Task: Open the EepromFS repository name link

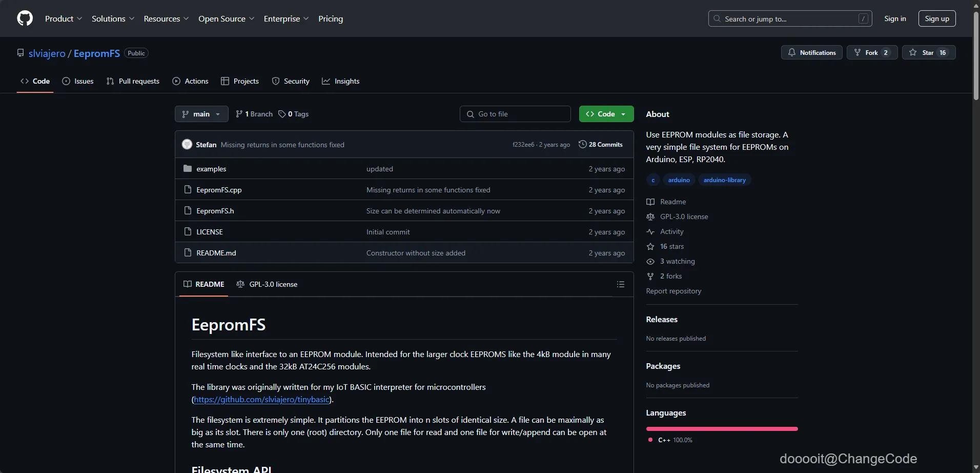Action: [97, 53]
